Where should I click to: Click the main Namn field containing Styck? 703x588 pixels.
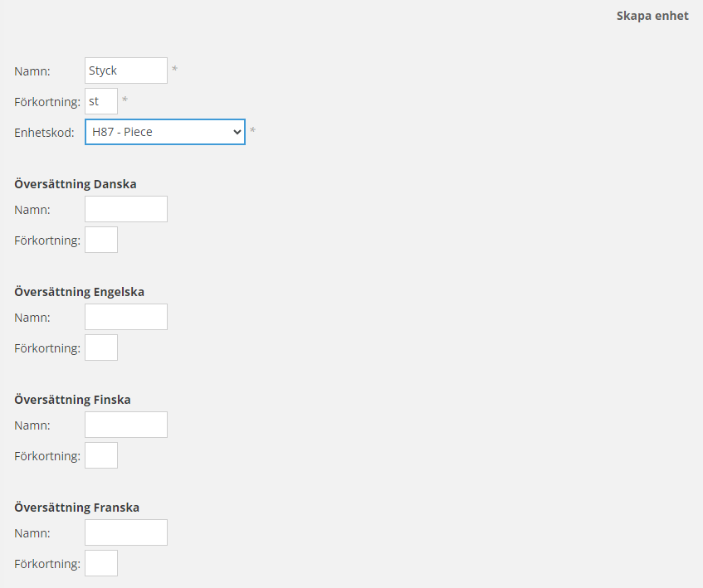click(x=126, y=70)
